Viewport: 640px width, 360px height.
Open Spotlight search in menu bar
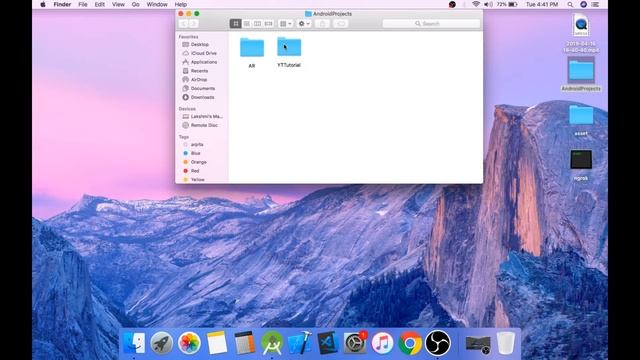570,4
